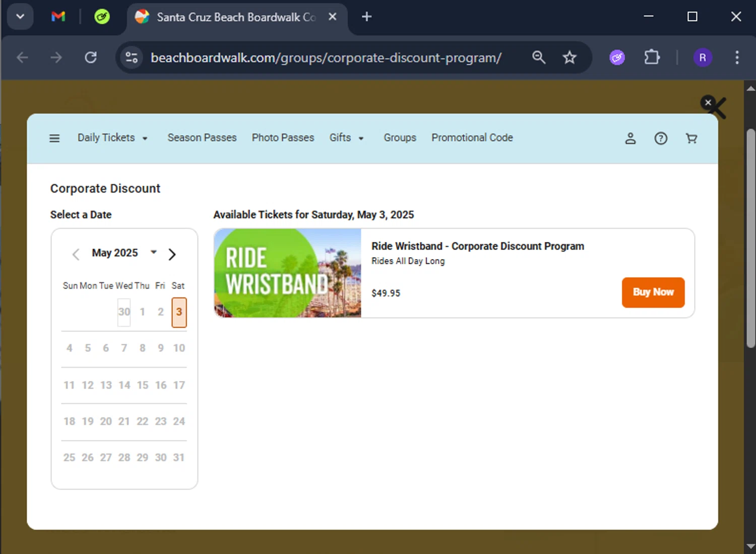
Task: Select May 3 on the calendar
Action: coord(179,312)
